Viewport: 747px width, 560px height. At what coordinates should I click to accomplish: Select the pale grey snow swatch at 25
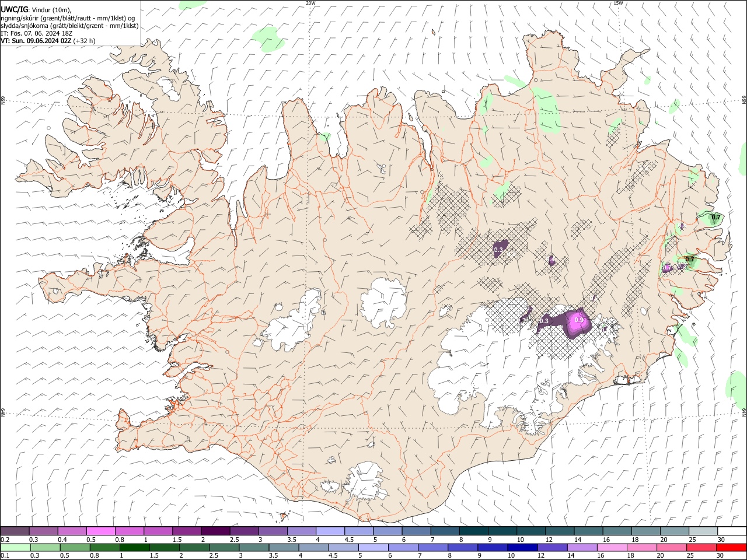[x=703, y=531]
